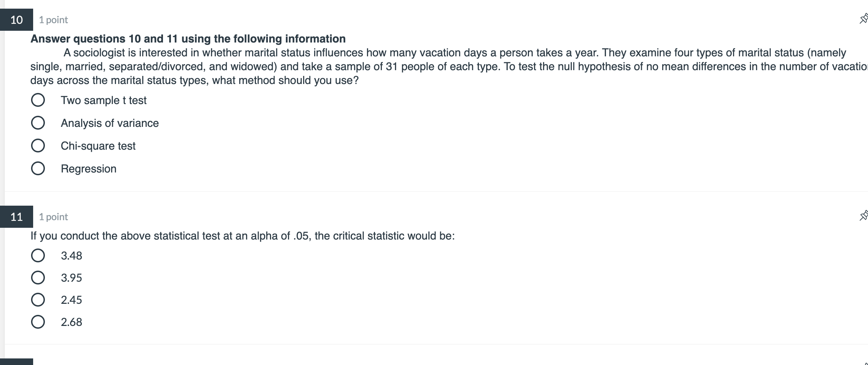Image resolution: width=868 pixels, height=365 pixels.
Task: Choose Analysis of variance answer
Action: (x=38, y=123)
